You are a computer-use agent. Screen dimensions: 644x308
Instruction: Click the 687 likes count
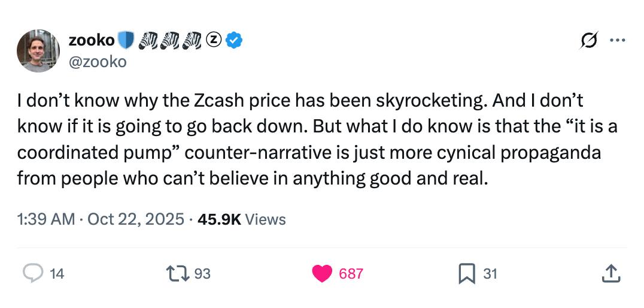351,274
